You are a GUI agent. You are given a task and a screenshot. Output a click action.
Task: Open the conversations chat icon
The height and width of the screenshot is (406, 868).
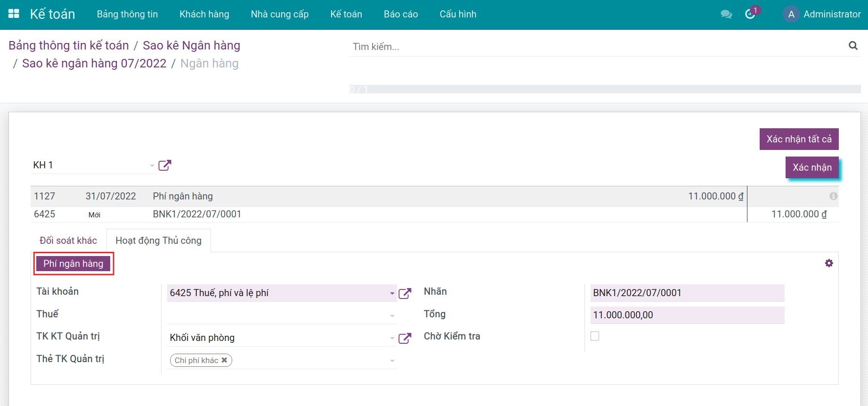click(726, 15)
